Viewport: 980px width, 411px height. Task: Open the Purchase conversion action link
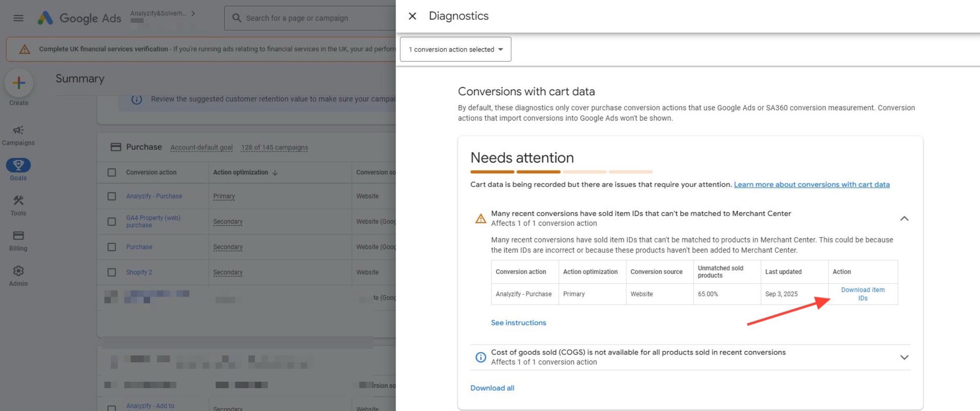click(139, 247)
